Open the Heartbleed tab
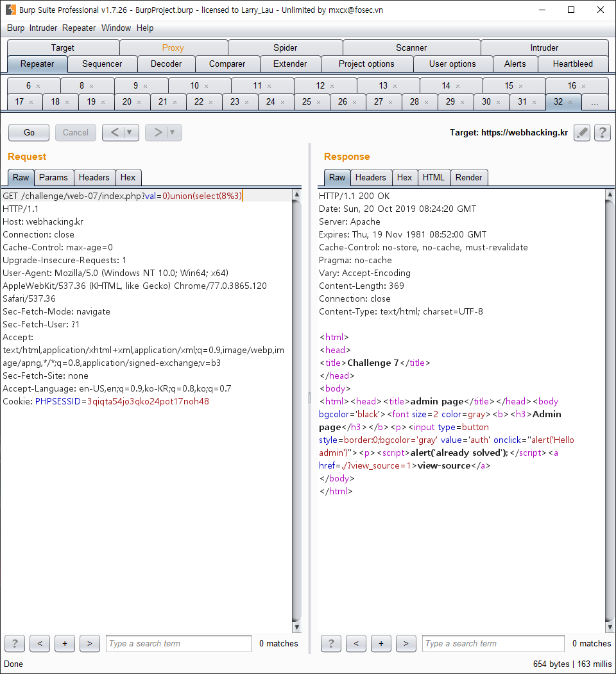This screenshot has height=674, width=616. 572,64
